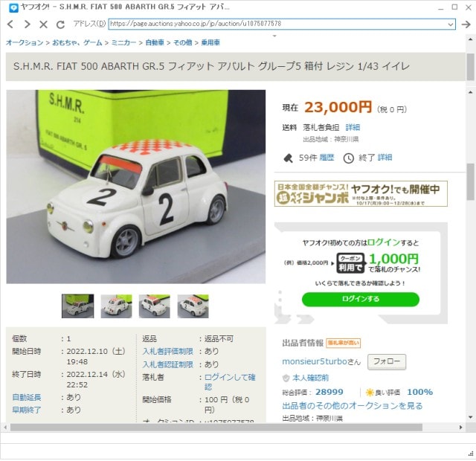Reload the page with the refresh icon

(60, 25)
